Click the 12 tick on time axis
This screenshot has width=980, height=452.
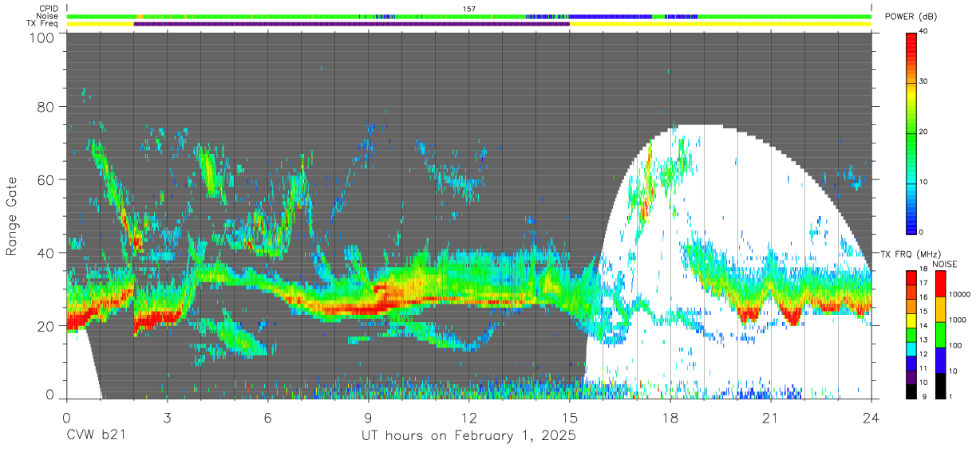[469, 417]
